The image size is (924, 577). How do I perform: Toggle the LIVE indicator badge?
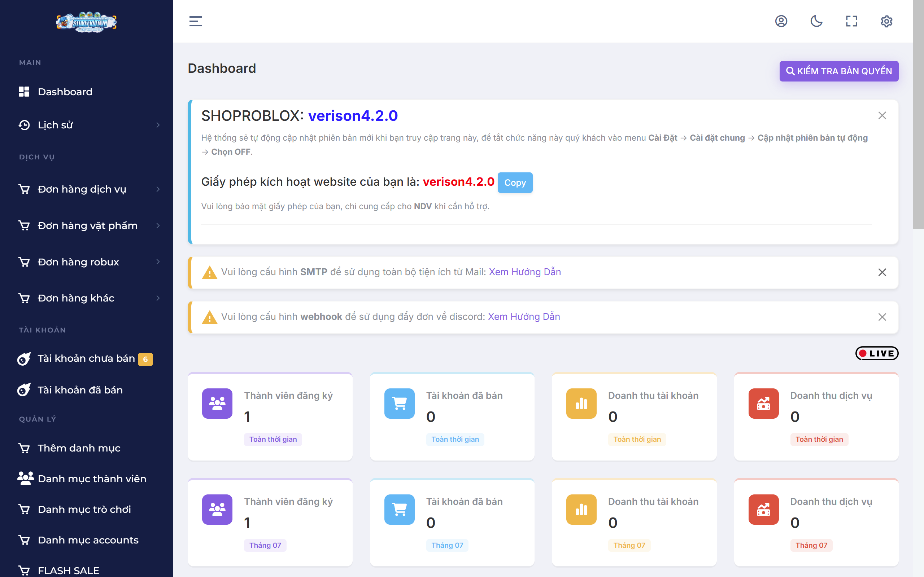click(x=877, y=353)
